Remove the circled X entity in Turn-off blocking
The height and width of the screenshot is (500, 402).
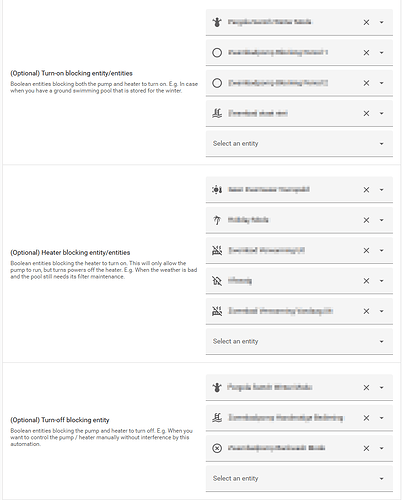tap(366, 448)
